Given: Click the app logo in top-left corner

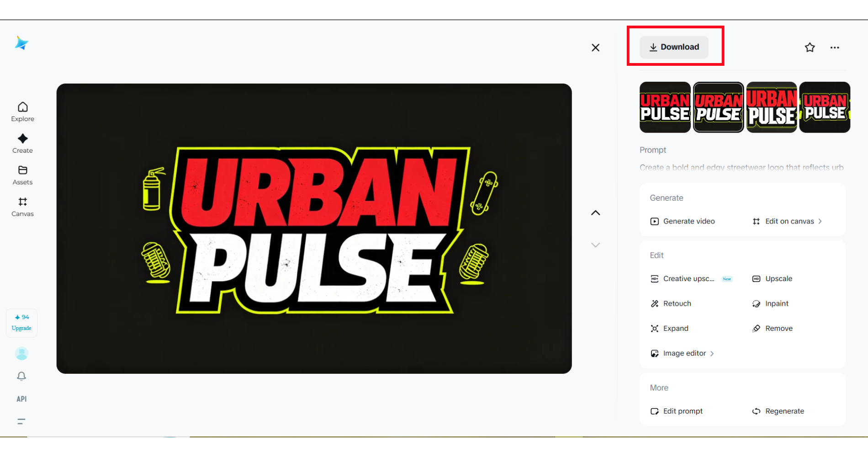Looking at the screenshot, I should (21, 43).
